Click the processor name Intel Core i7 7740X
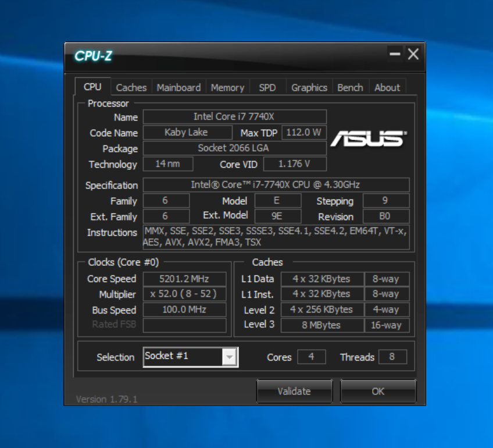 234,117
